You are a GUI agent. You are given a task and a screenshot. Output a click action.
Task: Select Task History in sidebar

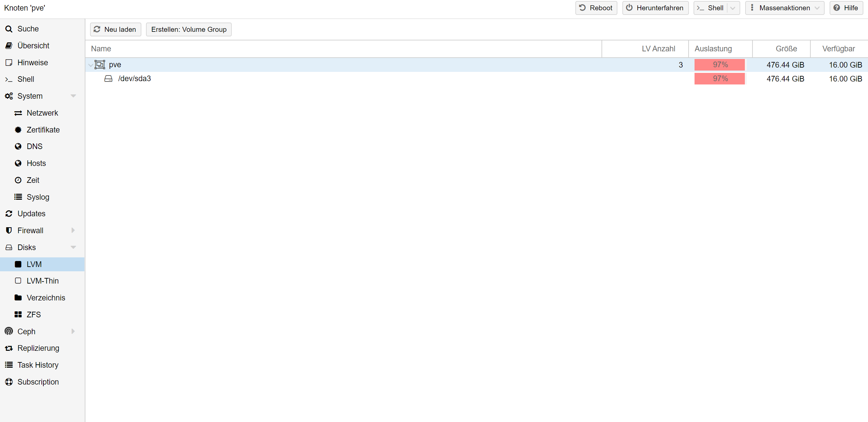(38, 365)
